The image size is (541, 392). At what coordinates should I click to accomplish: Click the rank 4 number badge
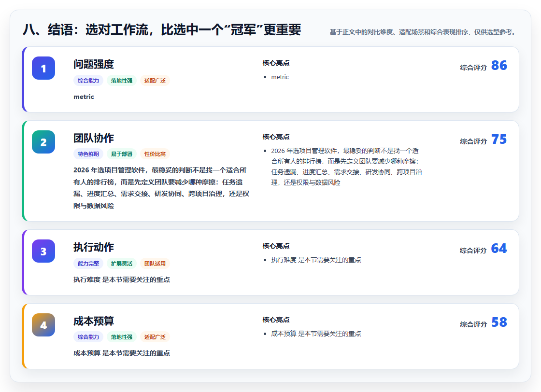pyautogui.click(x=43, y=325)
